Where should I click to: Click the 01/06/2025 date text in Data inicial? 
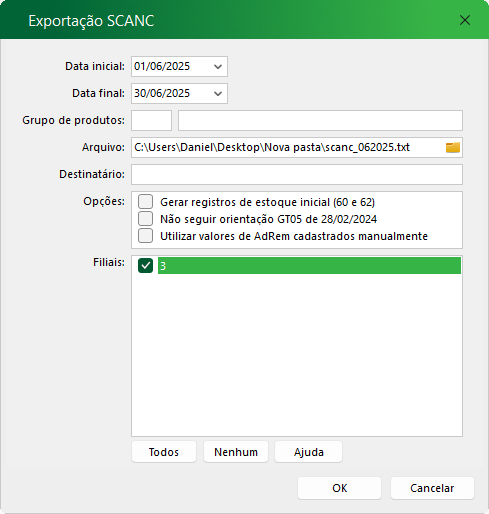pyautogui.click(x=162, y=66)
